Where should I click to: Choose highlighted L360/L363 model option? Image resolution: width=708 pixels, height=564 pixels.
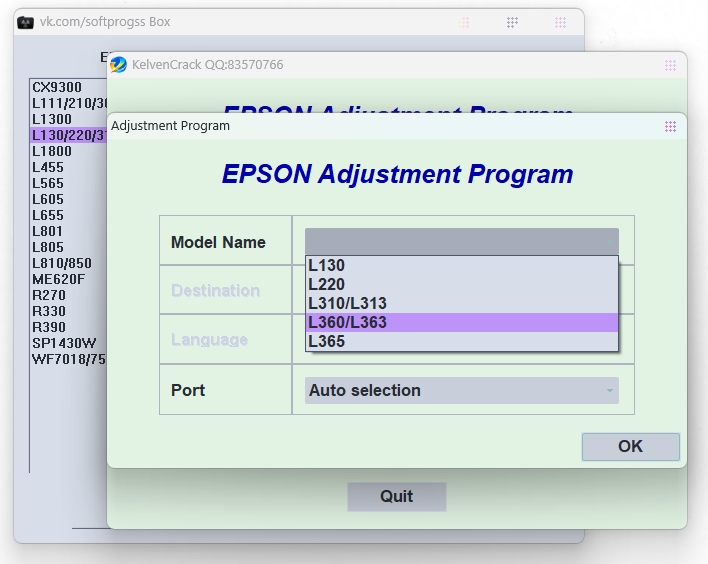click(461, 322)
